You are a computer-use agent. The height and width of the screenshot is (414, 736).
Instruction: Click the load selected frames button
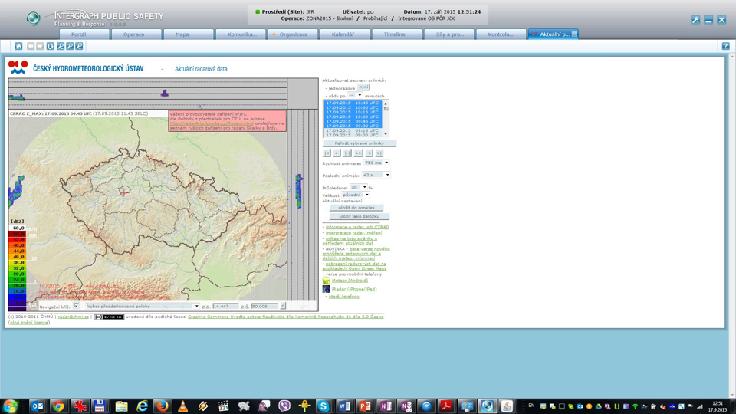(360, 143)
